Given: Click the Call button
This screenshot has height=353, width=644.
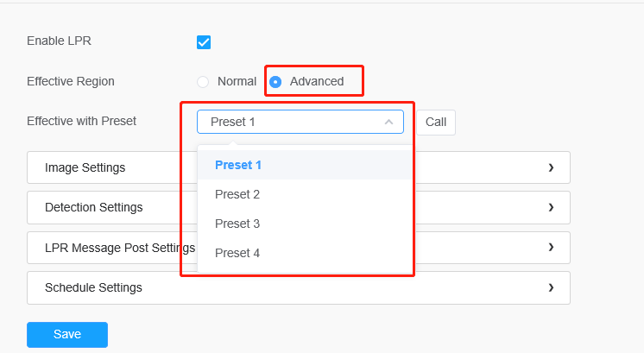Looking at the screenshot, I should coord(436,123).
